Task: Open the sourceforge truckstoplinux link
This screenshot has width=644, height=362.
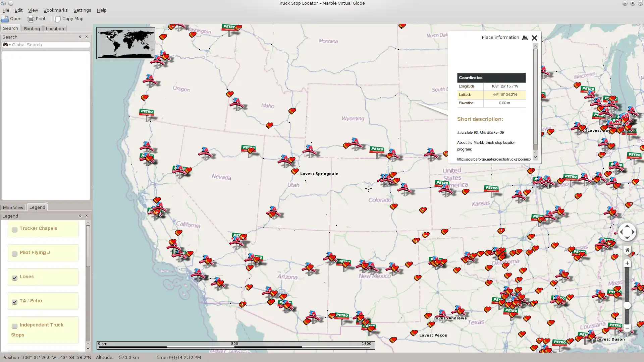Action: pyautogui.click(x=493, y=159)
